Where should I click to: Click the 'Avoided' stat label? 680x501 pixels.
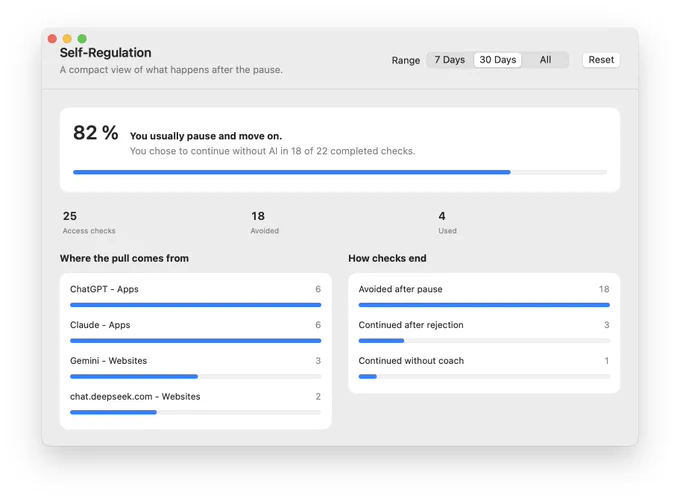point(265,231)
